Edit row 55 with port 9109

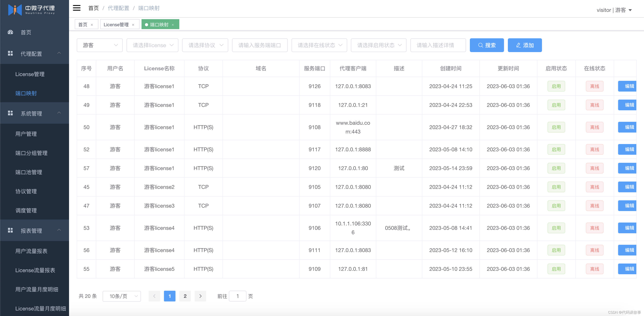click(x=627, y=269)
